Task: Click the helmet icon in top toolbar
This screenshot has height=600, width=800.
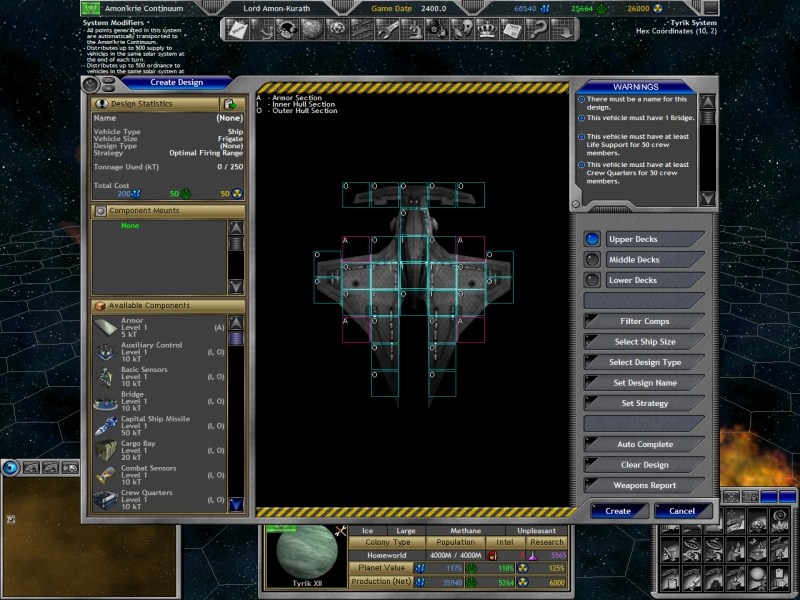Action: (x=286, y=30)
